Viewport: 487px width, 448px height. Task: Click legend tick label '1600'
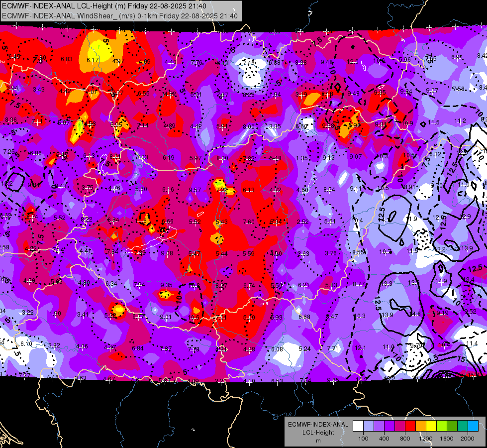point(447,439)
